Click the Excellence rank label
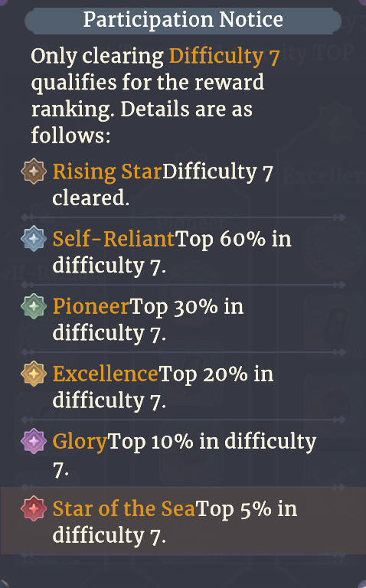366x588 pixels. 106,374
